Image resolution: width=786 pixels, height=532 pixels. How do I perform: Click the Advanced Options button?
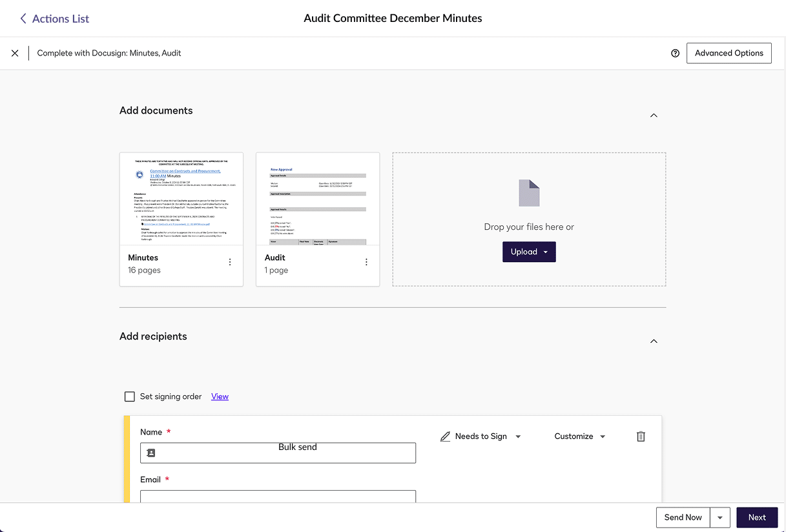click(729, 53)
